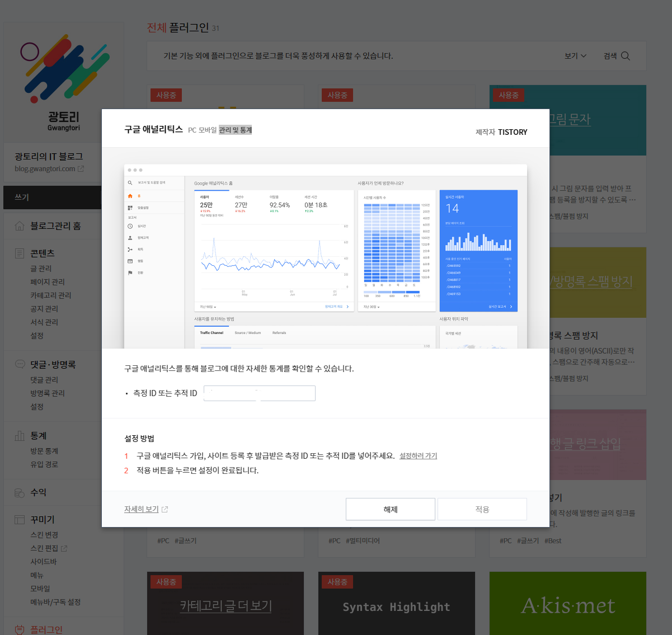Viewport: 672px width, 635px height.
Task: Open 모바일 menu item under 꾸미기
Action: [40, 589]
